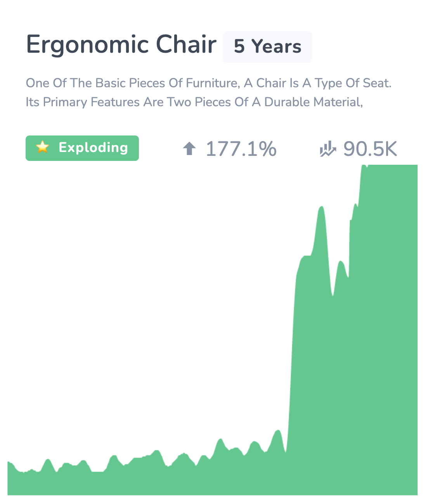Click description line starting 'Its Primary Features'

[x=194, y=102]
